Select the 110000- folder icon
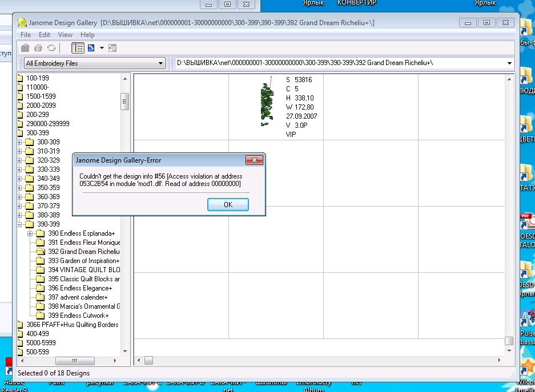The image size is (535, 392). click(x=20, y=87)
